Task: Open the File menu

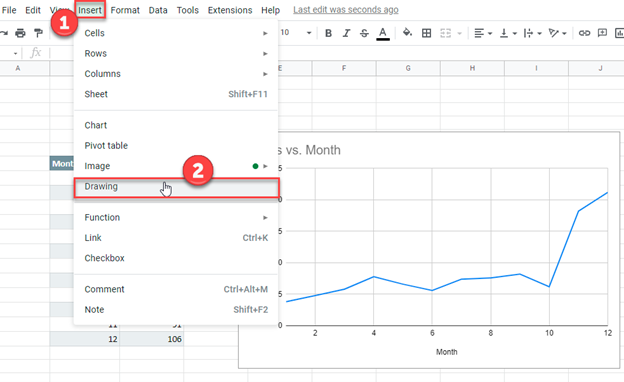Action: (x=9, y=10)
